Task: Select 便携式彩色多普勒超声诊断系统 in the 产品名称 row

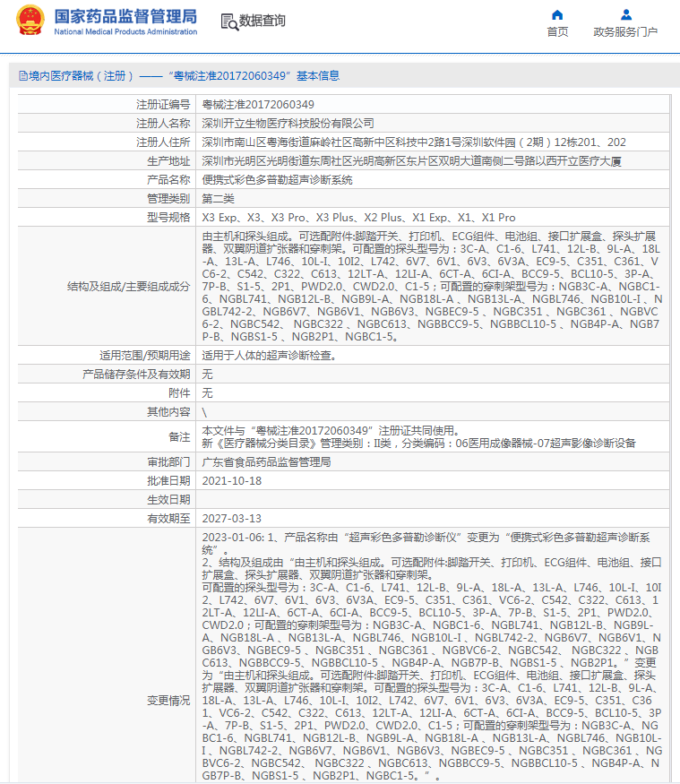Action: (277, 180)
